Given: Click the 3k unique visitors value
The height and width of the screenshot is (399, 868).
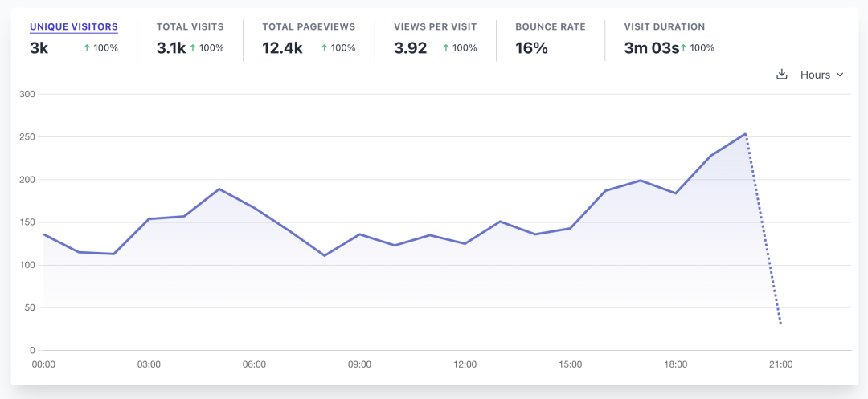Looking at the screenshot, I should coord(39,48).
